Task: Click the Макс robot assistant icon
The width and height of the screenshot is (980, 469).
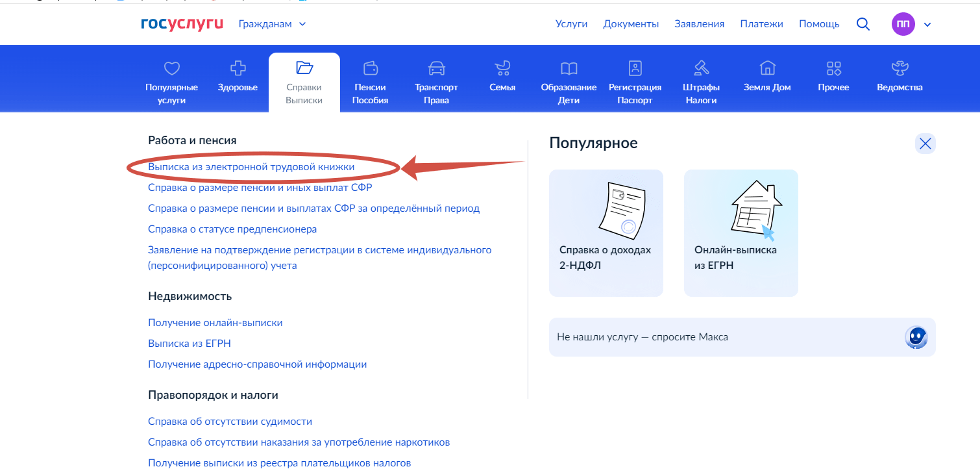Action: (916, 337)
